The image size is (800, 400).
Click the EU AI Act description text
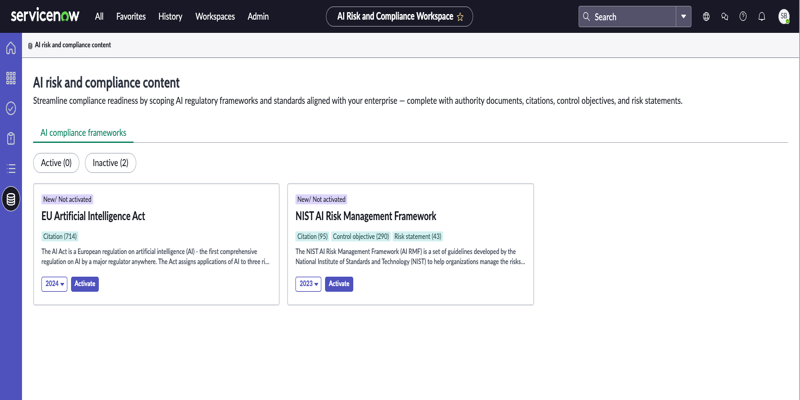[156, 257]
